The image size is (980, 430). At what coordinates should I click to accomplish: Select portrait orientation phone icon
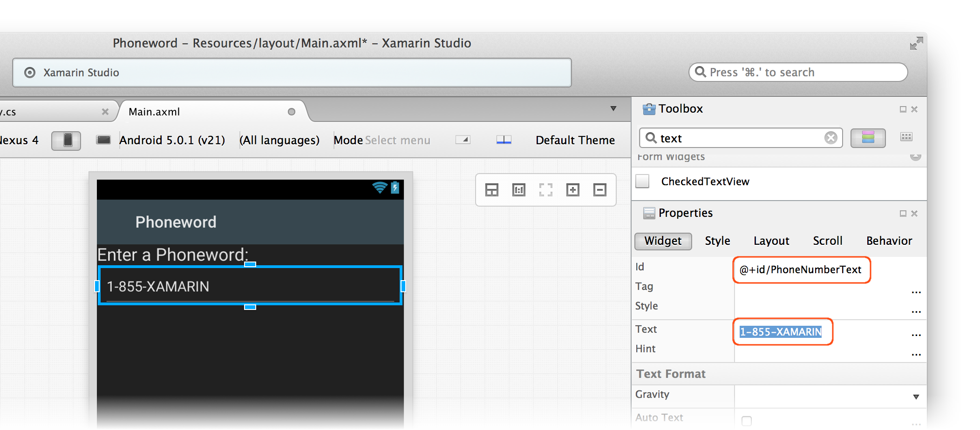[66, 140]
